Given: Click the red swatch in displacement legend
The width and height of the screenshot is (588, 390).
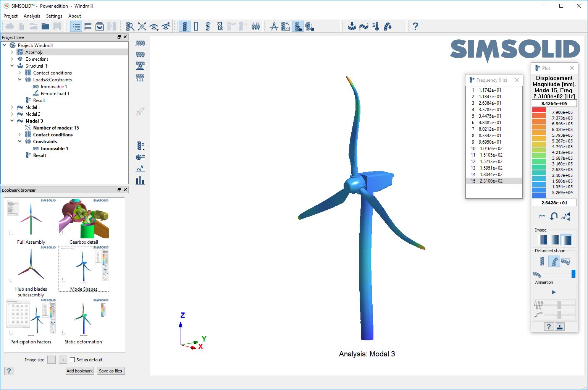Looking at the screenshot, I should [539, 110].
